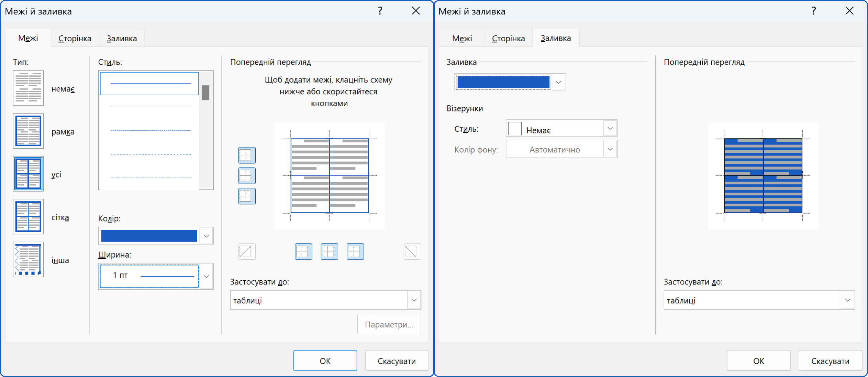
Task: Click diagonal up border button
Action: tap(247, 251)
